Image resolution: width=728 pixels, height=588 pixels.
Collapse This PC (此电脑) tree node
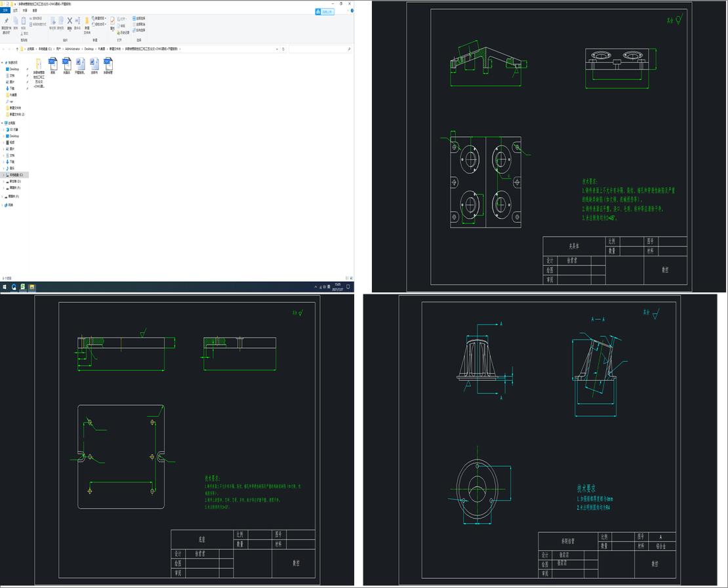click(x=2, y=123)
